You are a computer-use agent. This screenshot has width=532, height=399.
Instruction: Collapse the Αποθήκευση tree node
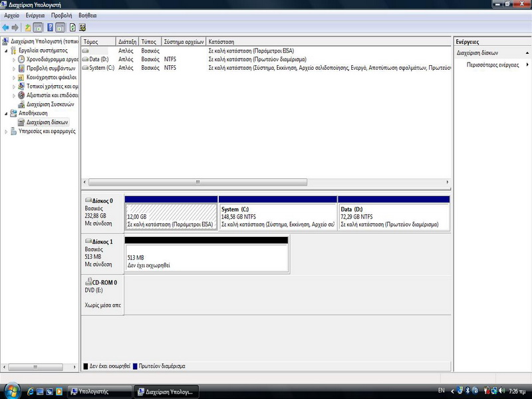(6, 113)
